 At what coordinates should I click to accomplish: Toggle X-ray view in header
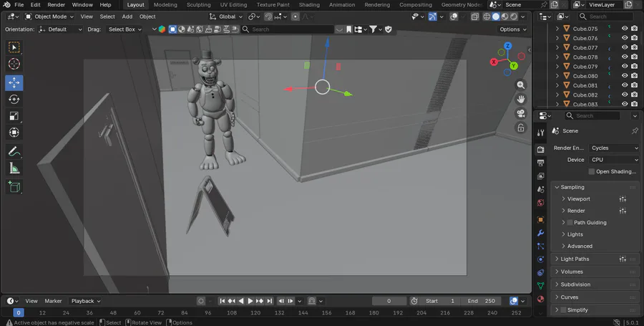pyautogui.click(x=475, y=16)
